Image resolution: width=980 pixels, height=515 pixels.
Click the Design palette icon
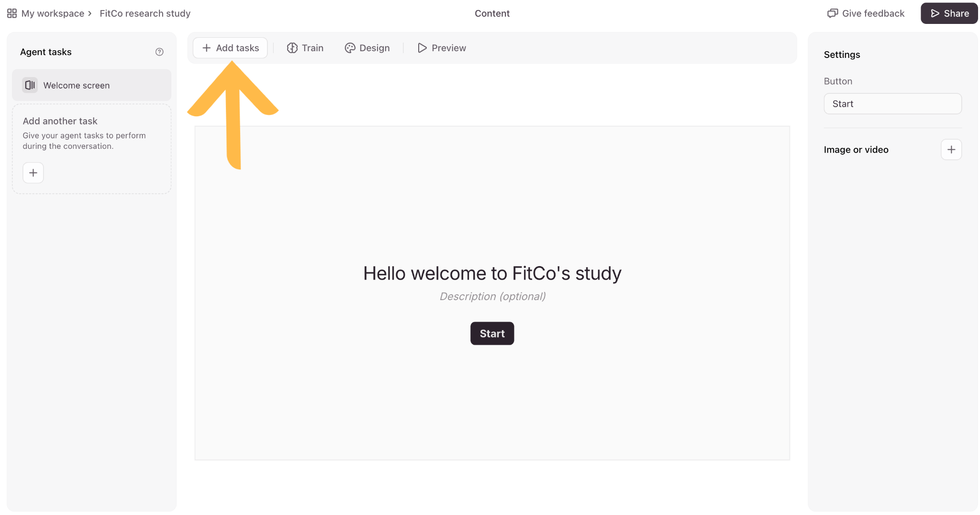point(350,48)
